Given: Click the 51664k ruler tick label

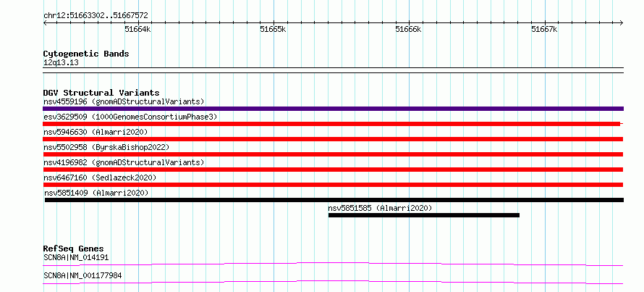Looking at the screenshot, I should tap(137, 29).
